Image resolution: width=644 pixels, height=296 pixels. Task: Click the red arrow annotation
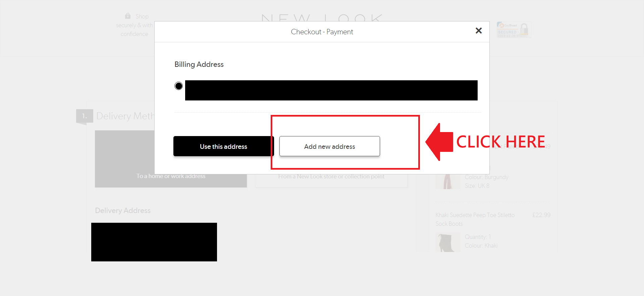coord(439,142)
